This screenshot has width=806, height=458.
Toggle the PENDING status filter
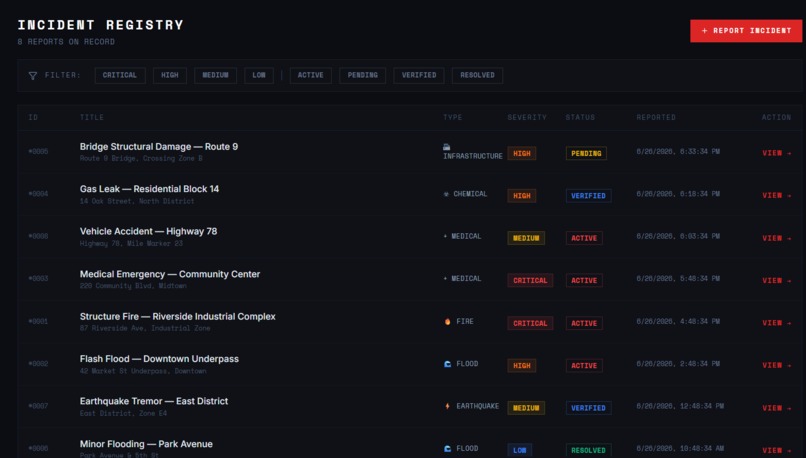tap(362, 75)
